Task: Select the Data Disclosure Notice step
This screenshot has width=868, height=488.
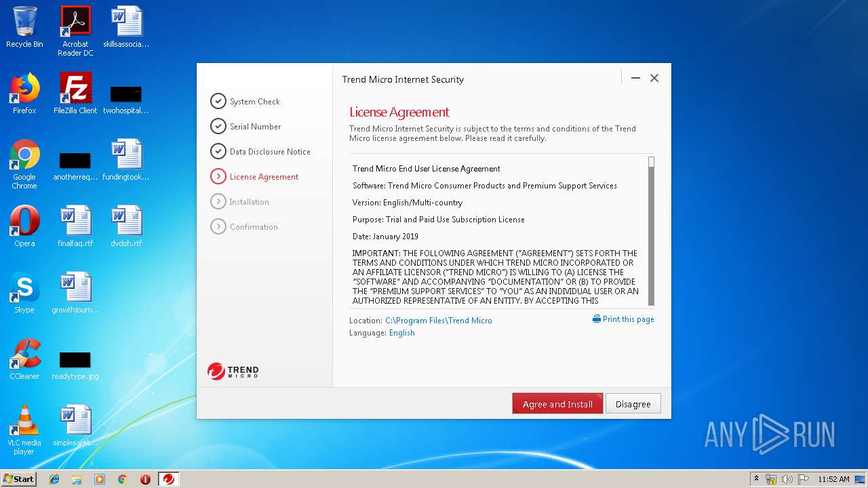Action: pos(260,152)
